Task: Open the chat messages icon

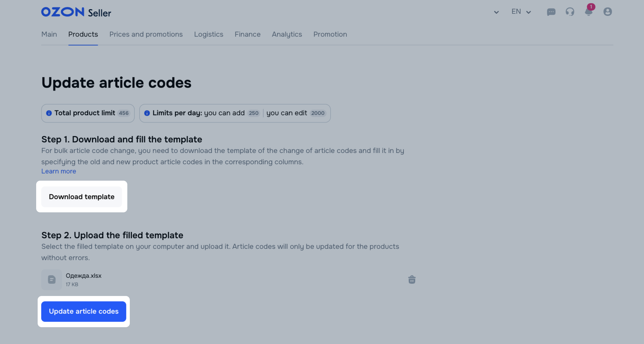Action: click(x=551, y=12)
